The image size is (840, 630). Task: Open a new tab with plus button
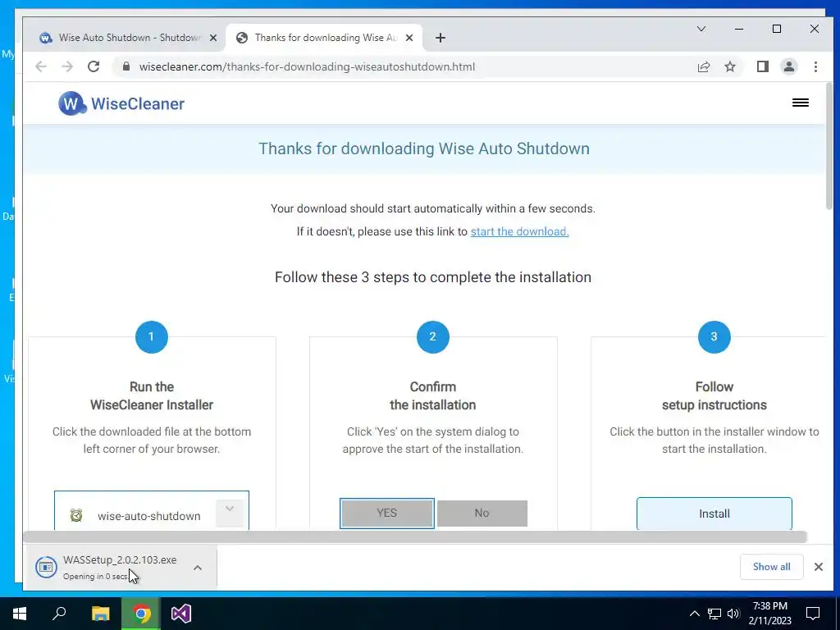pos(441,38)
